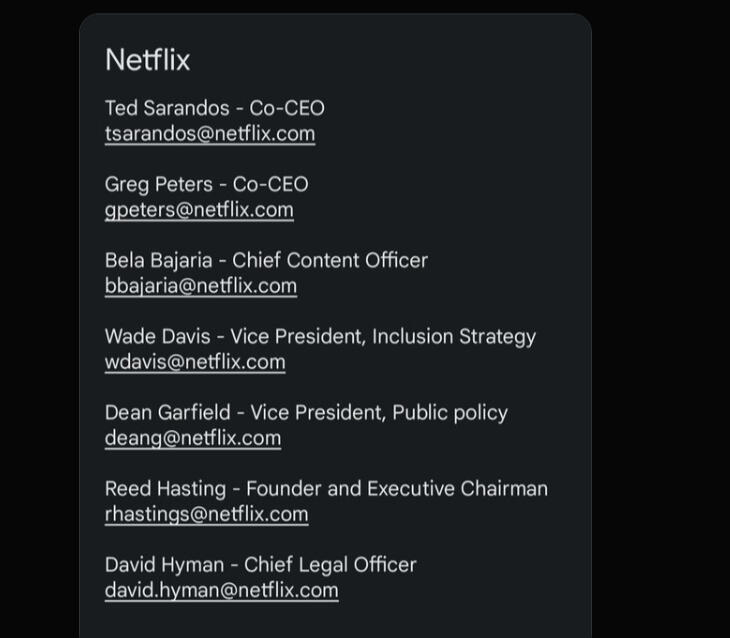Click the name Reed Hasting
This screenshot has height=638, width=730.
(x=166, y=489)
